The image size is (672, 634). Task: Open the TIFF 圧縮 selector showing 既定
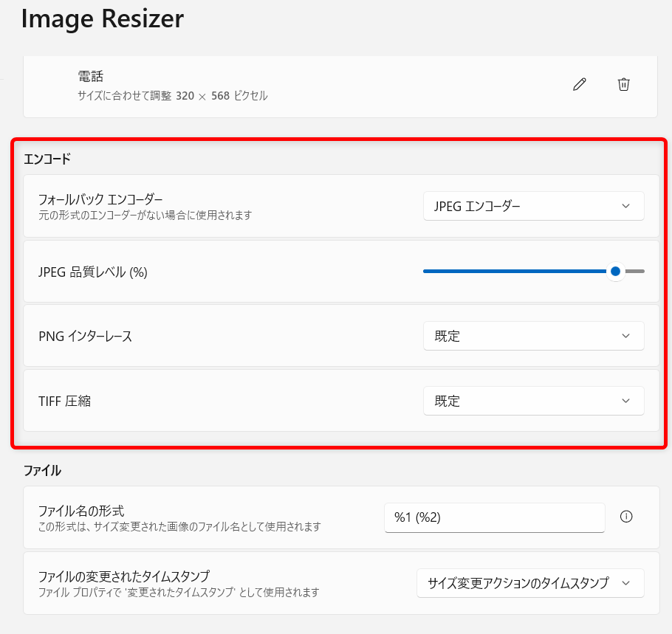[533, 401]
